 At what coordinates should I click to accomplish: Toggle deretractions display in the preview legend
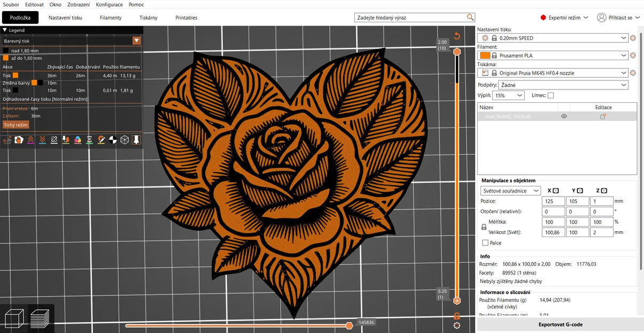click(x=42, y=140)
